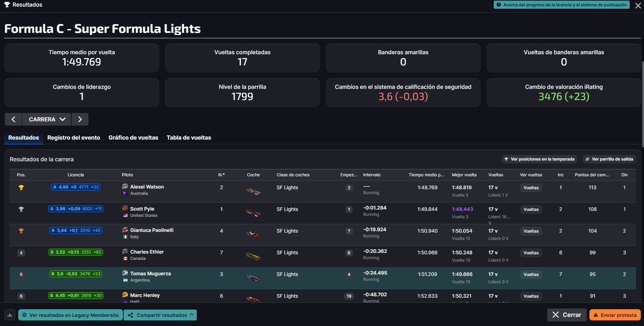The image size is (644, 326).
Task: Open the Gráfico de vueltas tab
Action: [x=133, y=137]
